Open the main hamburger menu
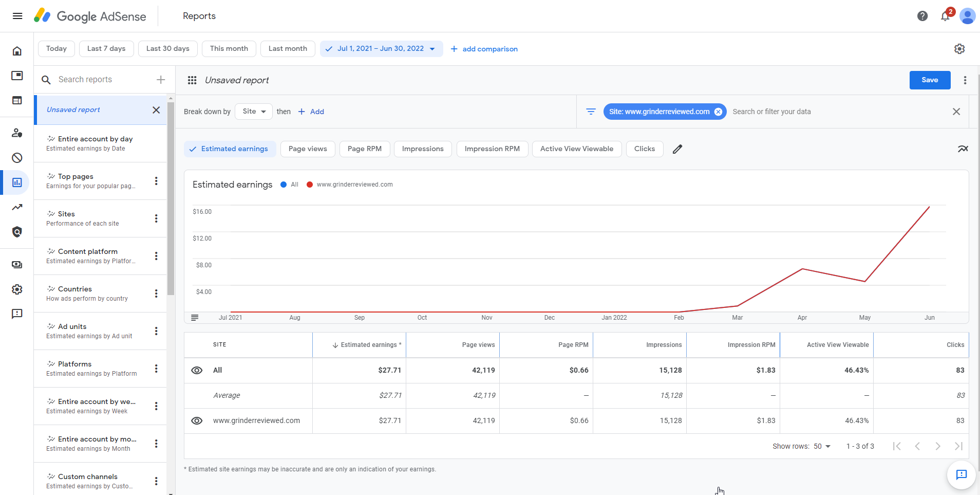This screenshot has height=495, width=980. [x=17, y=16]
